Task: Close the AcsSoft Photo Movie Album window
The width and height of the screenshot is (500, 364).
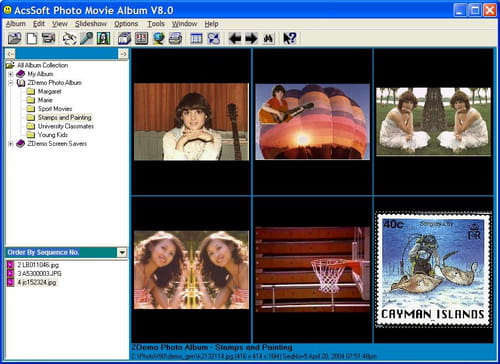Action: coord(490,10)
